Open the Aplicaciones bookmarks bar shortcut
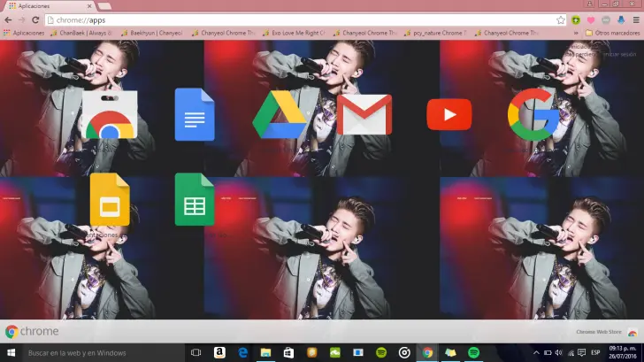This screenshot has height=362, width=644. [x=25, y=33]
